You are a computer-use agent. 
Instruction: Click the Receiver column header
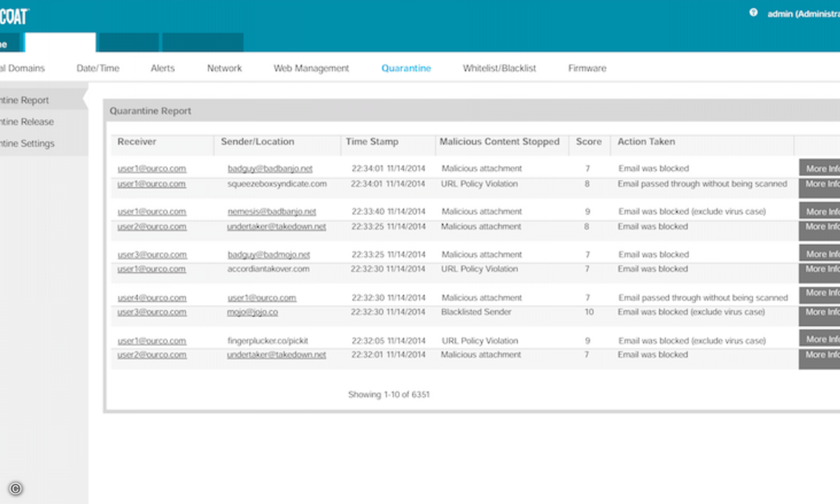click(x=136, y=141)
